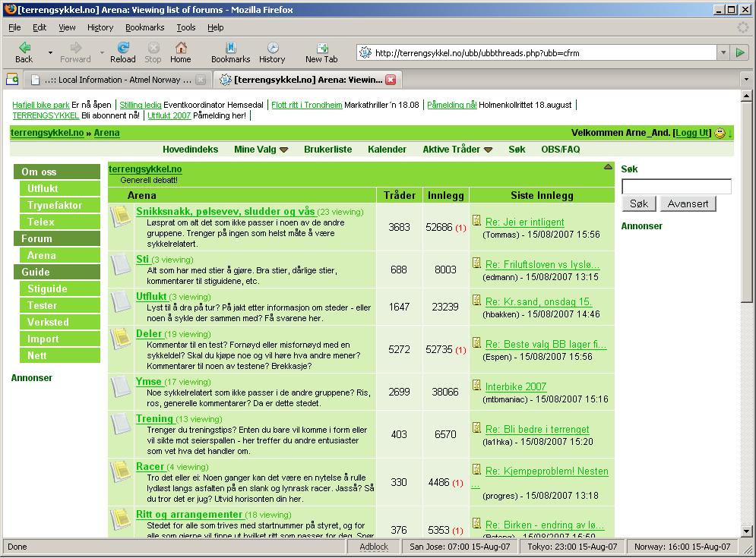
Task: Click the forum icon for Snikksnakk row
Action: point(121,216)
